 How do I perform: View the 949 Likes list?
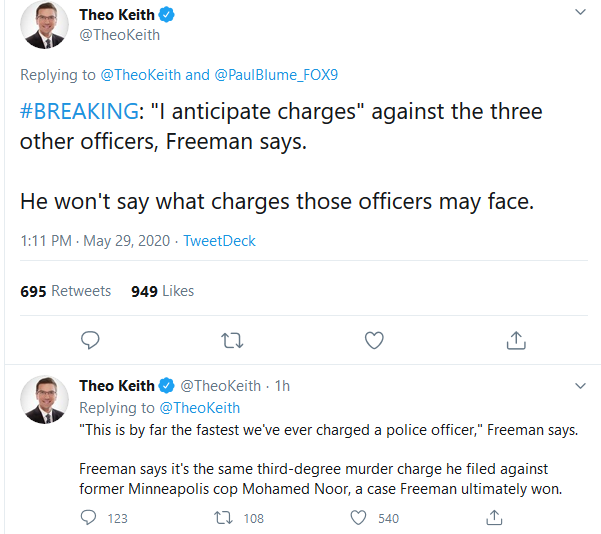162,291
